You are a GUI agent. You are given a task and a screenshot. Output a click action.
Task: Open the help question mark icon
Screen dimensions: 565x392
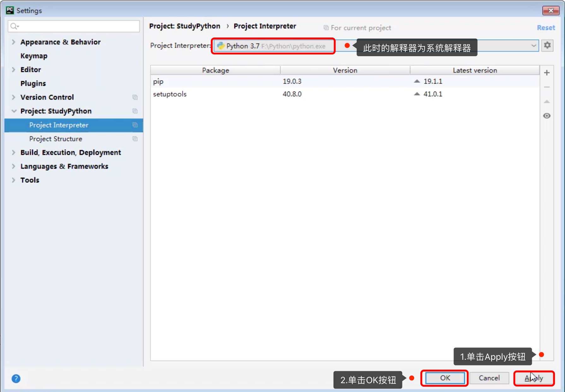(16, 378)
